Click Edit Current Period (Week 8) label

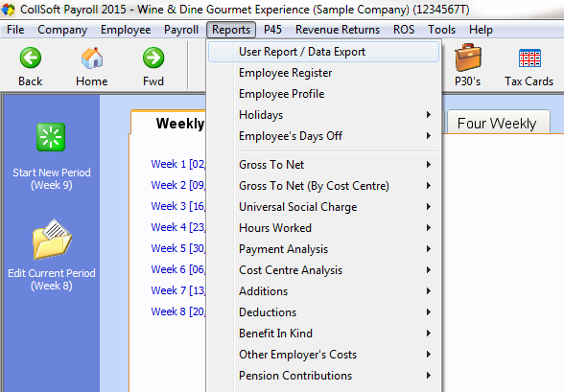(x=52, y=280)
